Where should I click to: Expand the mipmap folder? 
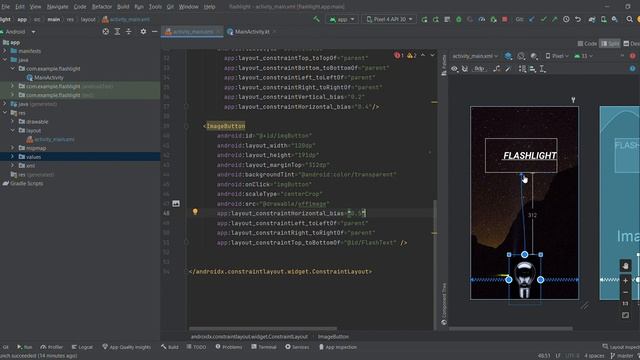coord(13,148)
